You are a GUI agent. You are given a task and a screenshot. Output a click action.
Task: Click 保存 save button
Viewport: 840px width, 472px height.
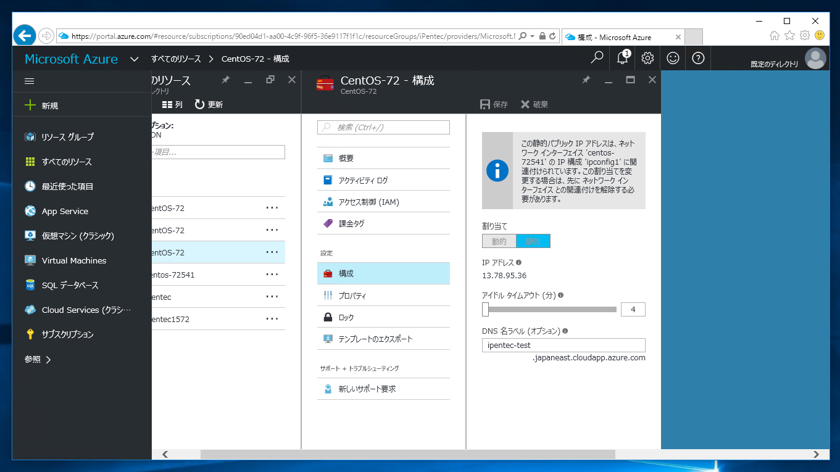click(x=494, y=104)
